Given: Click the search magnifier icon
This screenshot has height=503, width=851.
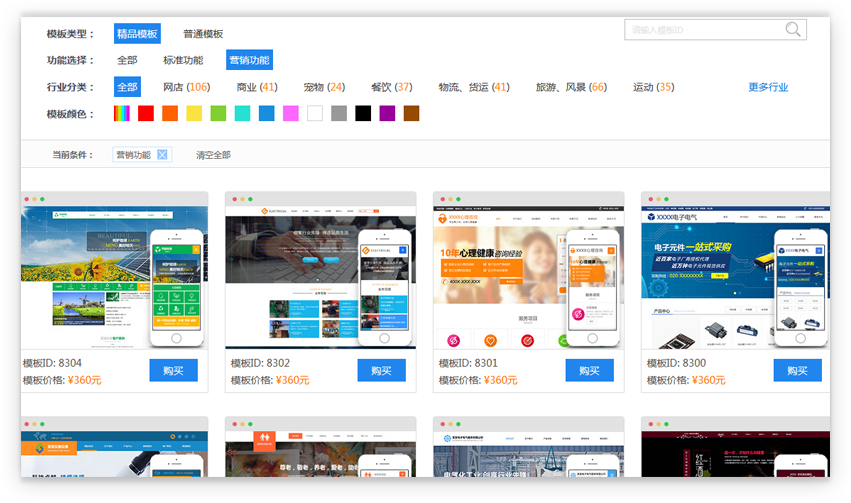Looking at the screenshot, I should pos(793,30).
